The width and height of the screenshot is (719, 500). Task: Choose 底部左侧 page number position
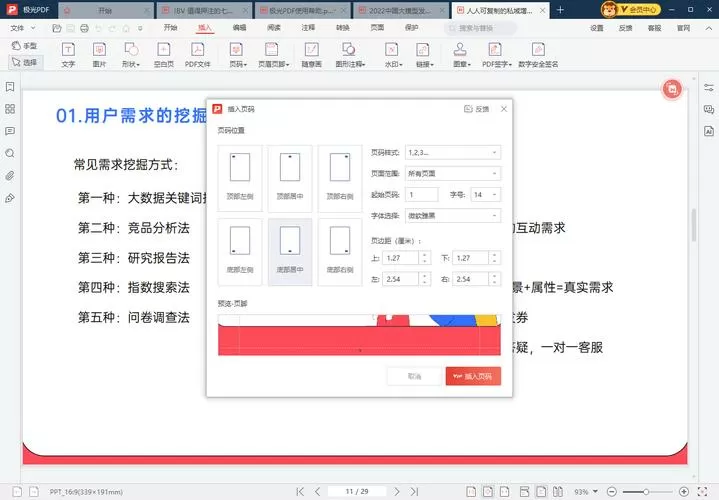tap(240, 252)
